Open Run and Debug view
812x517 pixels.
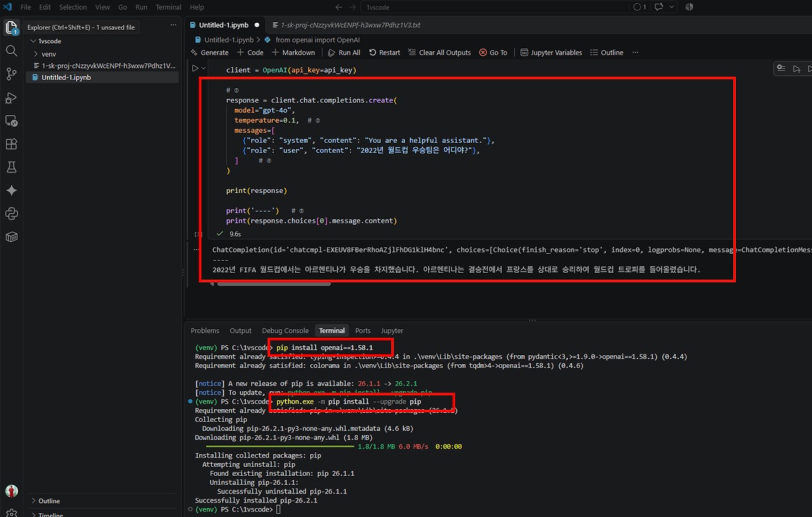click(11, 98)
